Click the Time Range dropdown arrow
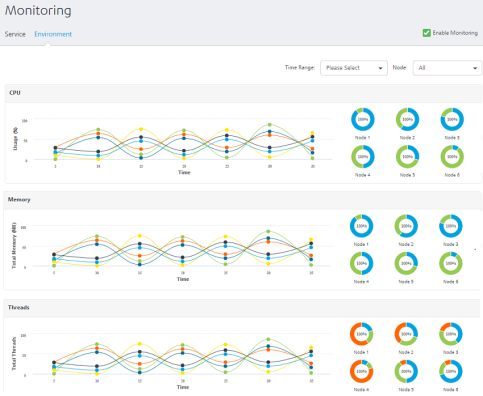 [380, 68]
